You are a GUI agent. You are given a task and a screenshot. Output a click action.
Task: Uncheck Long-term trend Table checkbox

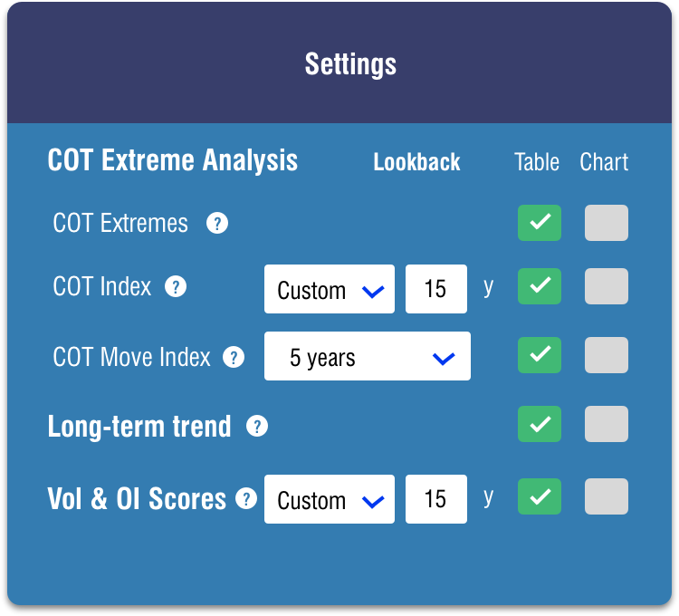(540, 424)
